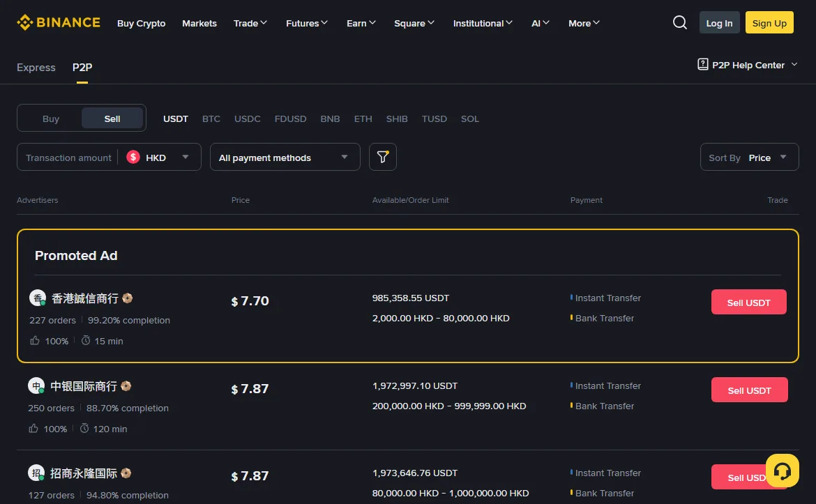Open 招商永隆国际 advertiser profile

point(83,473)
